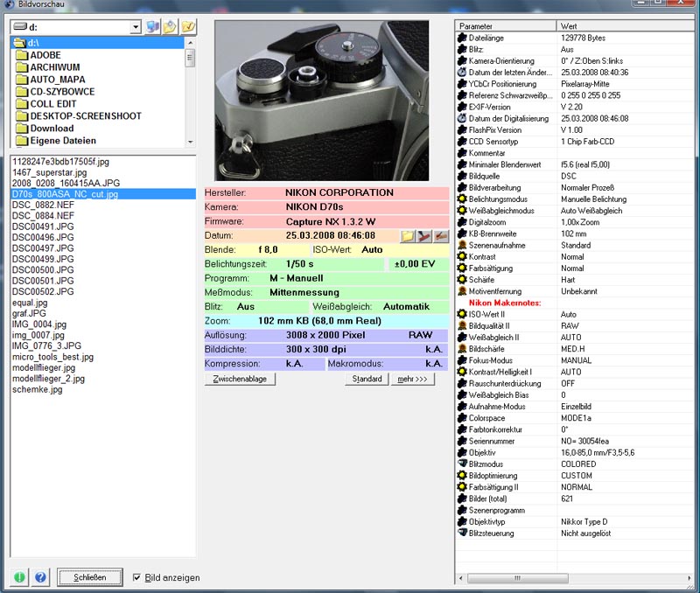
Task: Click the Wert column header
Action: click(x=625, y=26)
